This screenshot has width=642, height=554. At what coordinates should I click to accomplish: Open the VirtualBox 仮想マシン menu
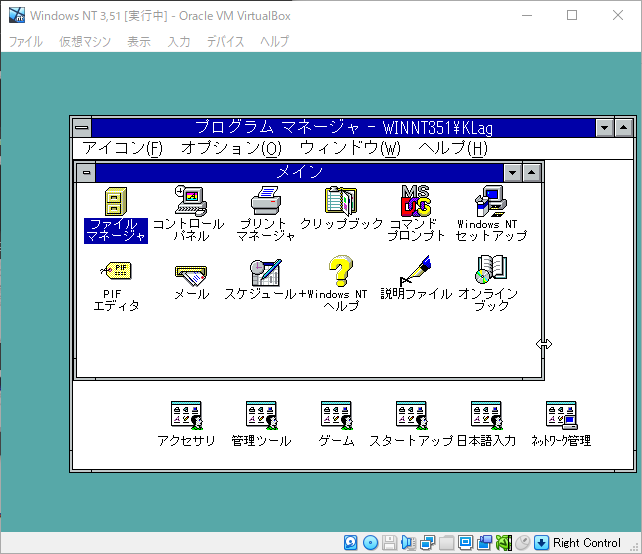(85, 41)
